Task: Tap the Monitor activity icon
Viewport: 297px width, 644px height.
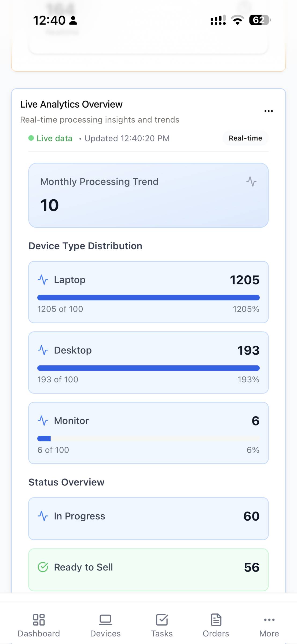Action: 43,420
